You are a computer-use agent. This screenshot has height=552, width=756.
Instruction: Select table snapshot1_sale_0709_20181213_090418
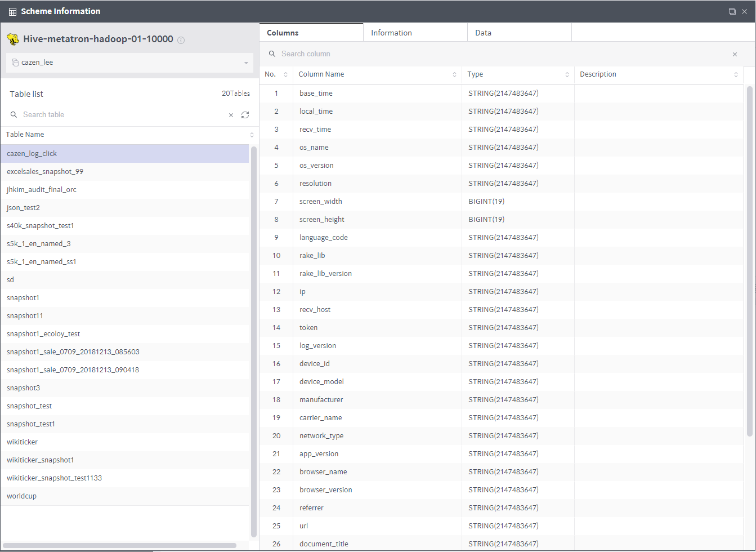(x=124, y=370)
